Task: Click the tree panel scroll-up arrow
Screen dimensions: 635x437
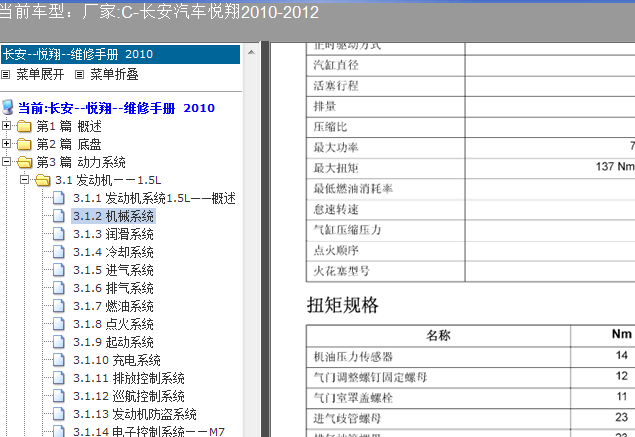Action: (x=251, y=53)
